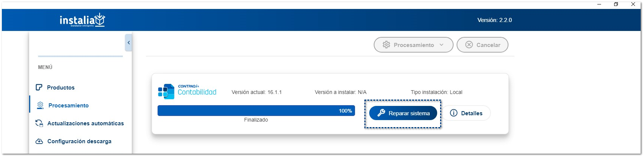Click the X circle icon on Cancelar
The height and width of the screenshot is (157, 644).
(x=469, y=45)
